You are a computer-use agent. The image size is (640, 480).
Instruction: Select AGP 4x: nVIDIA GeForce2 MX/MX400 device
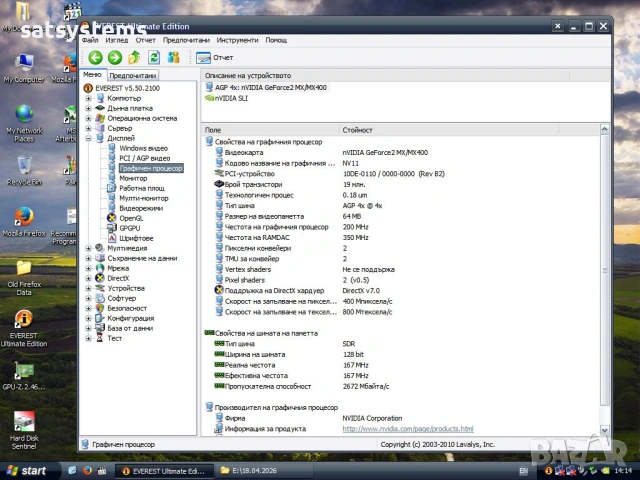click(271, 87)
